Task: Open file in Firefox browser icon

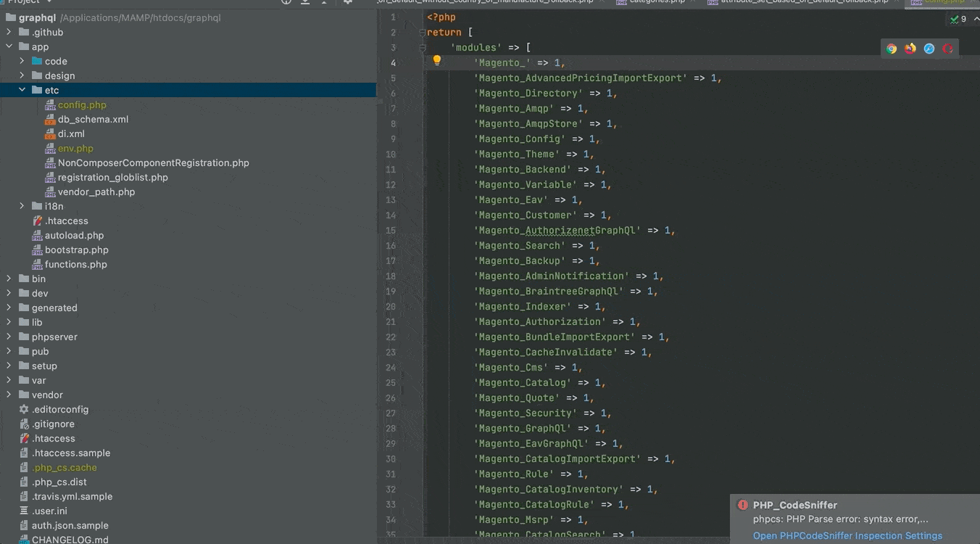Action: (x=910, y=49)
